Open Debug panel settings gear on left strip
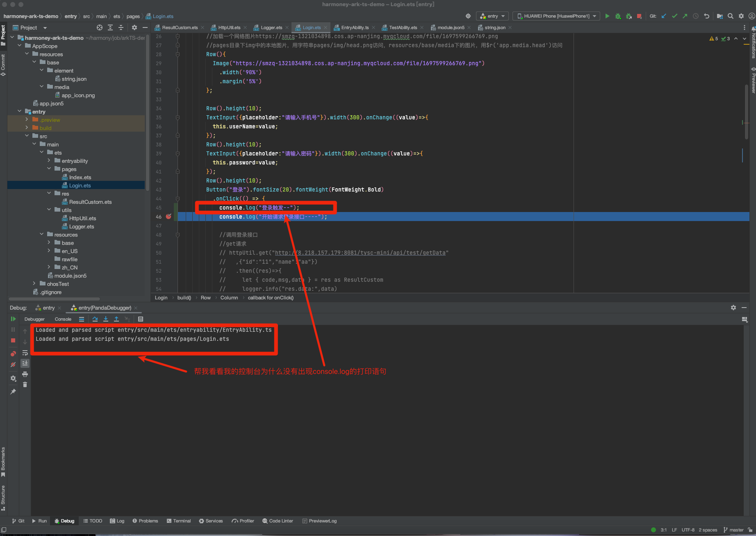Image resolution: width=756 pixels, height=536 pixels. (x=13, y=378)
